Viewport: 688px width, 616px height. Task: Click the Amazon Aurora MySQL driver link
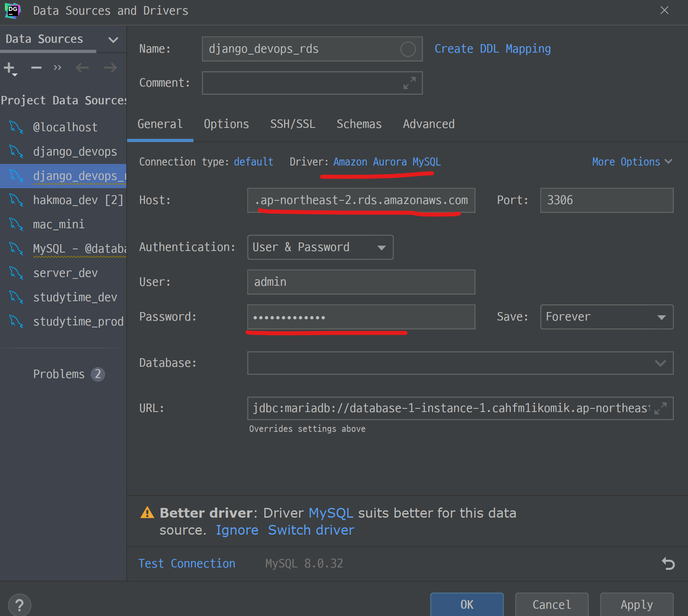pos(387,162)
